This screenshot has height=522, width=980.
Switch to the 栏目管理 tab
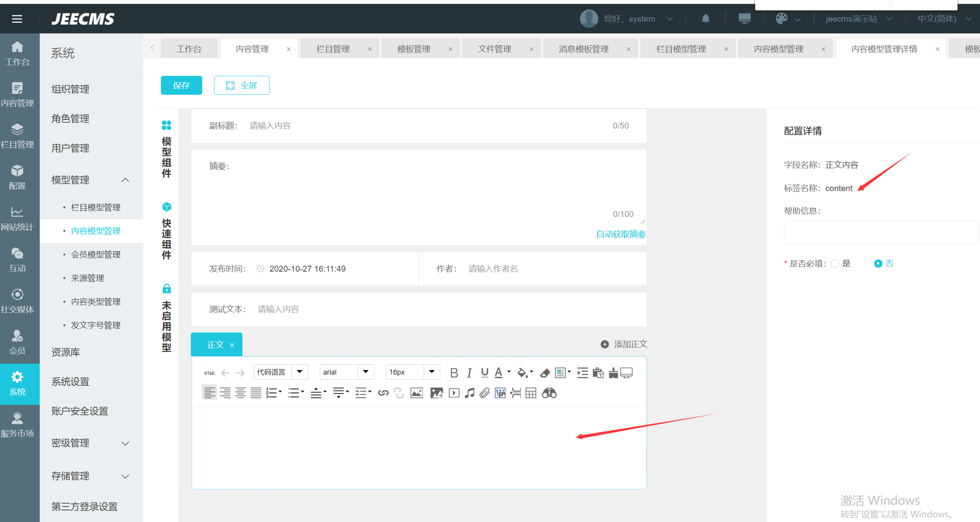[333, 49]
